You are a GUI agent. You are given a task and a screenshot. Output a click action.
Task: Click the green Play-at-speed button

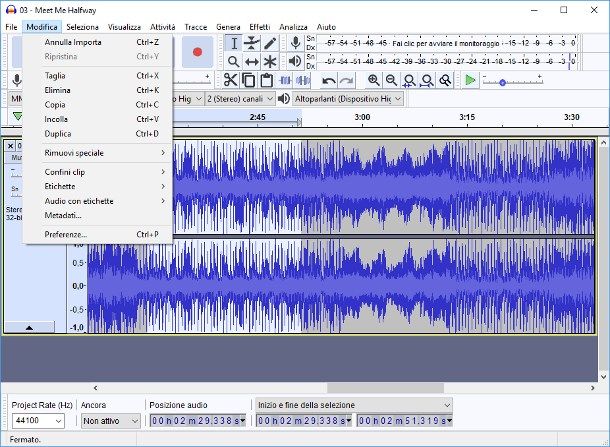coord(470,81)
